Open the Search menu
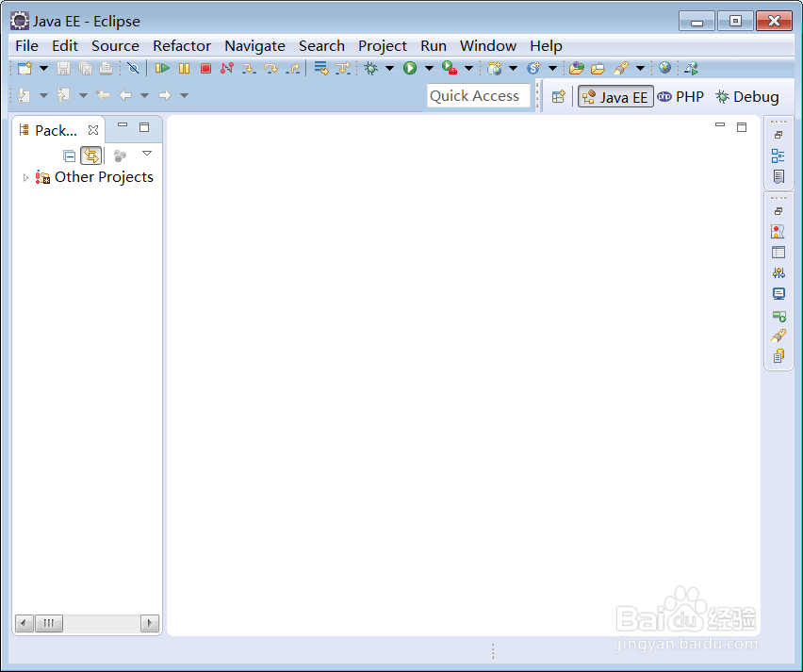 (321, 45)
